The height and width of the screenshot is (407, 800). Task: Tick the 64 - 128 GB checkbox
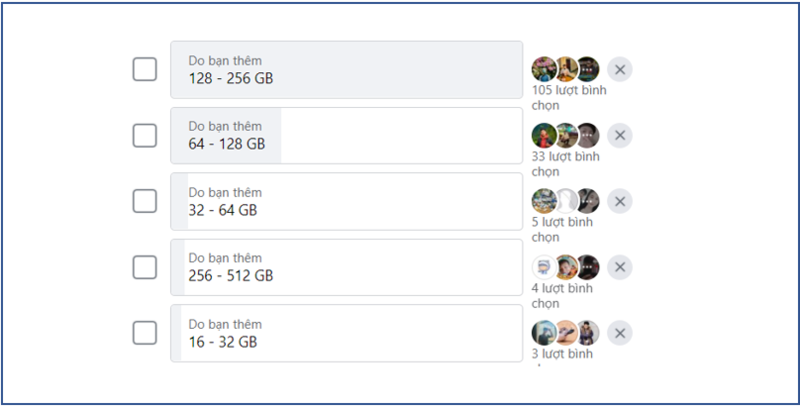[x=145, y=135]
